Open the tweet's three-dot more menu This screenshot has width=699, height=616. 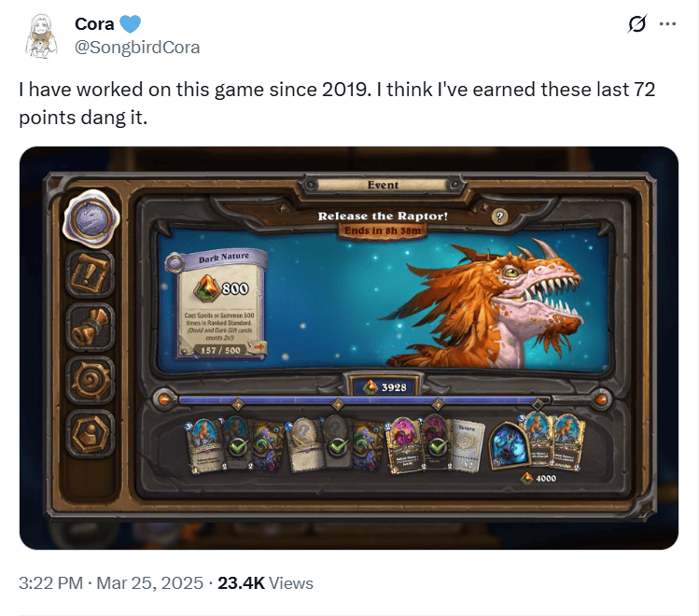[667, 23]
